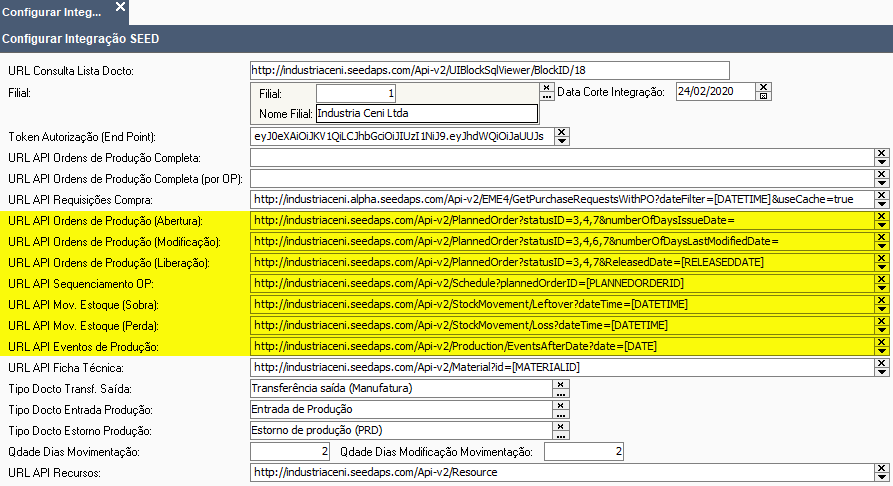Viewport: 893px width, 486px height.
Task: Expand URL API Sequenciamento OP dropdown arrow
Action: [x=882, y=288]
